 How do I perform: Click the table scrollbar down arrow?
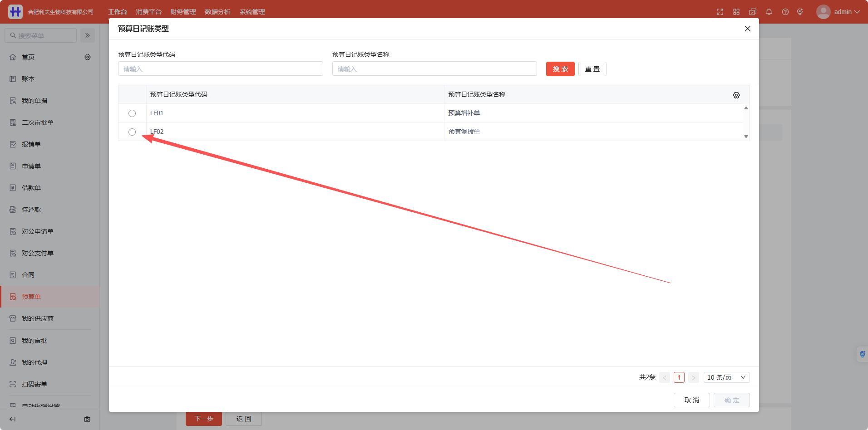coord(746,137)
